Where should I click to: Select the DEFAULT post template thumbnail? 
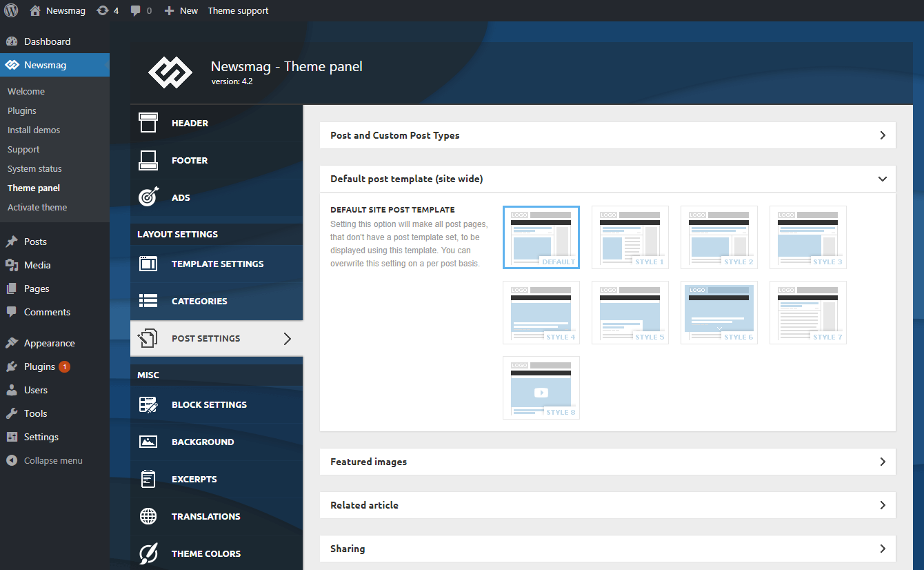541,237
